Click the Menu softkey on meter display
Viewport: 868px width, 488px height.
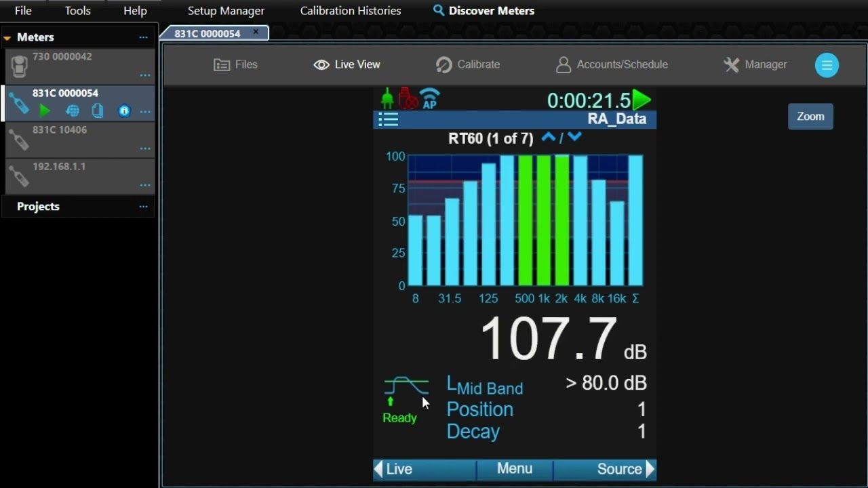(515, 469)
